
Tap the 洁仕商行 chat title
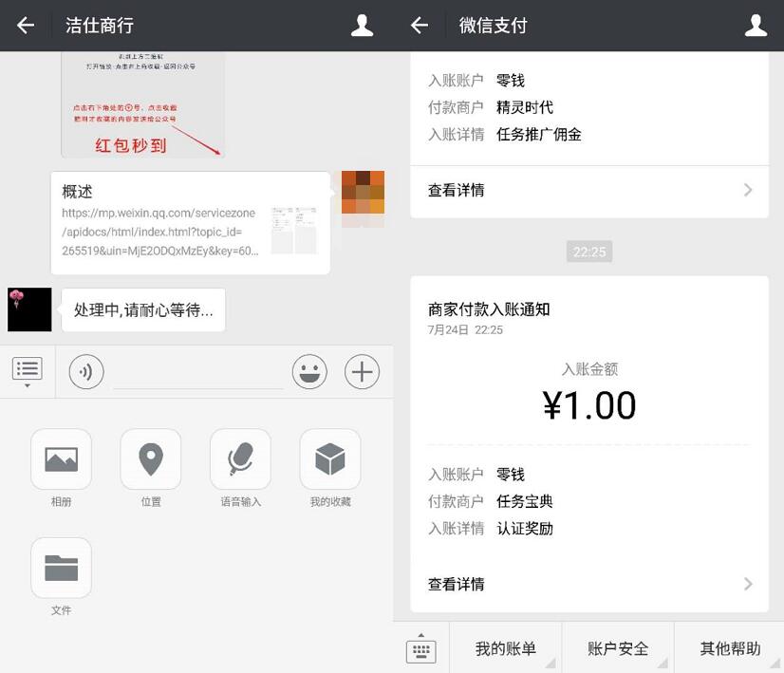click(x=99, y=25)
